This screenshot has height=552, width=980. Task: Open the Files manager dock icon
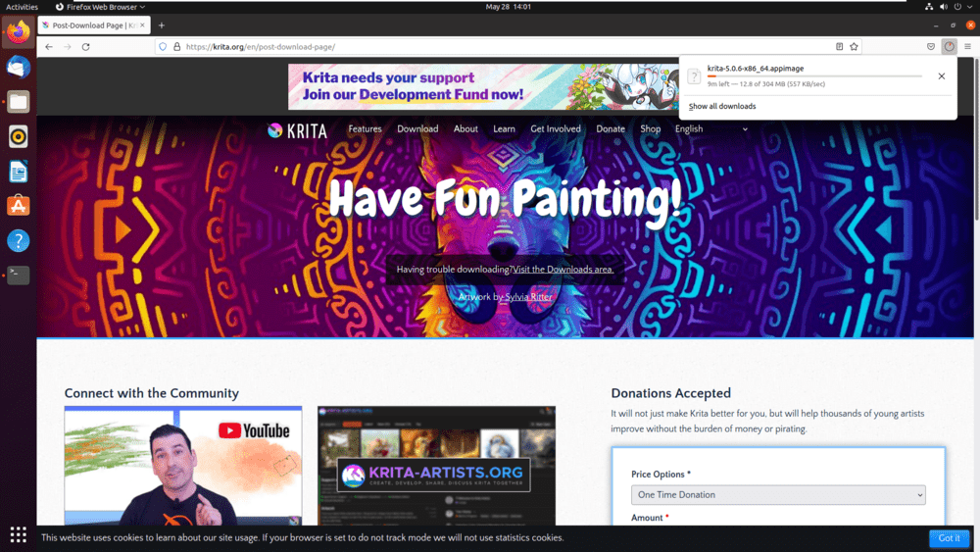point(18,101)
